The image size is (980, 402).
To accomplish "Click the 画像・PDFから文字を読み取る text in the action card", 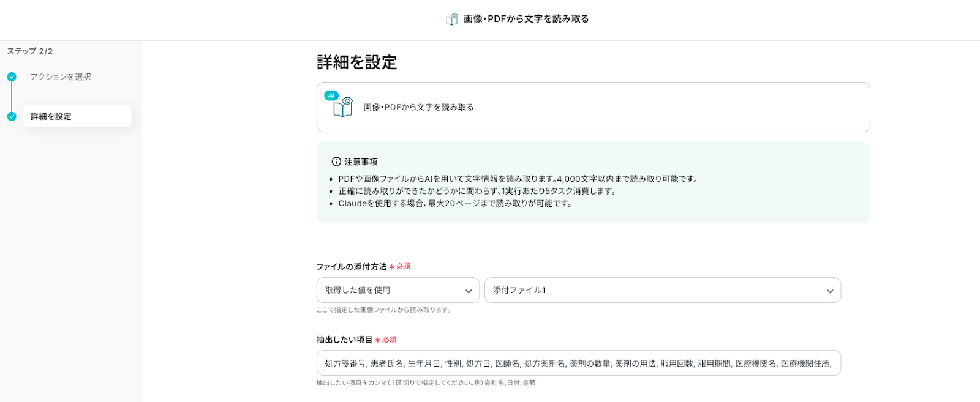I will click(x=418, y=107).
